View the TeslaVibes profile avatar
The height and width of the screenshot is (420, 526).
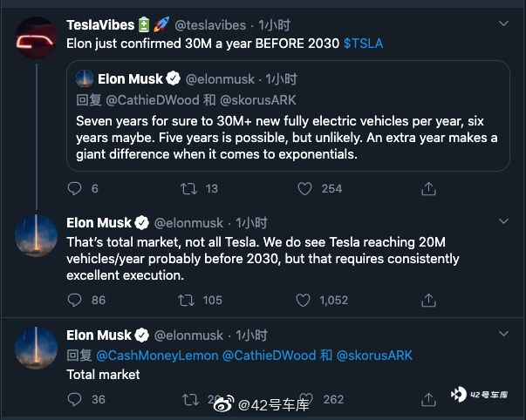point(36,37)
